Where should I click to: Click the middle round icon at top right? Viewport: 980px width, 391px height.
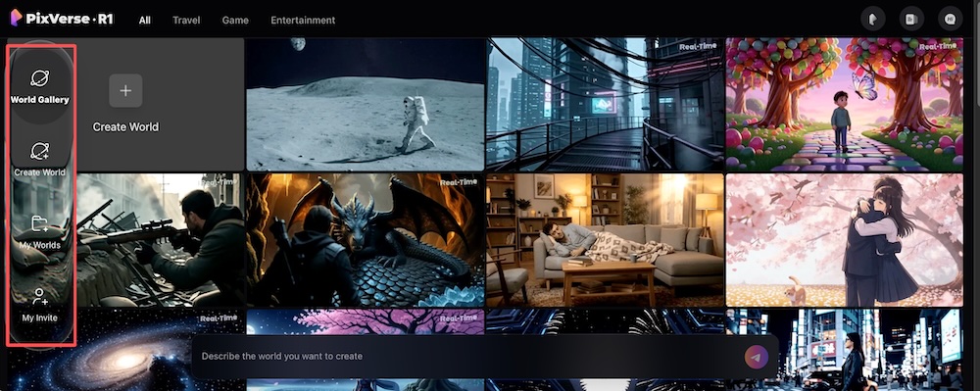[911, 20]
